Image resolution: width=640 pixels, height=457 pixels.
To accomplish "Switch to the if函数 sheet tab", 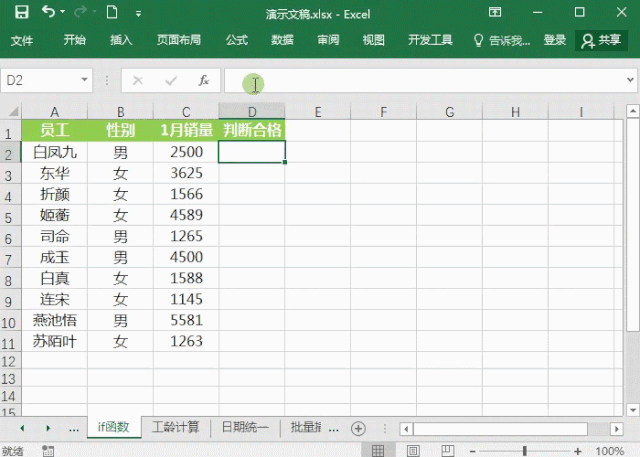I will tap(114, 427).
